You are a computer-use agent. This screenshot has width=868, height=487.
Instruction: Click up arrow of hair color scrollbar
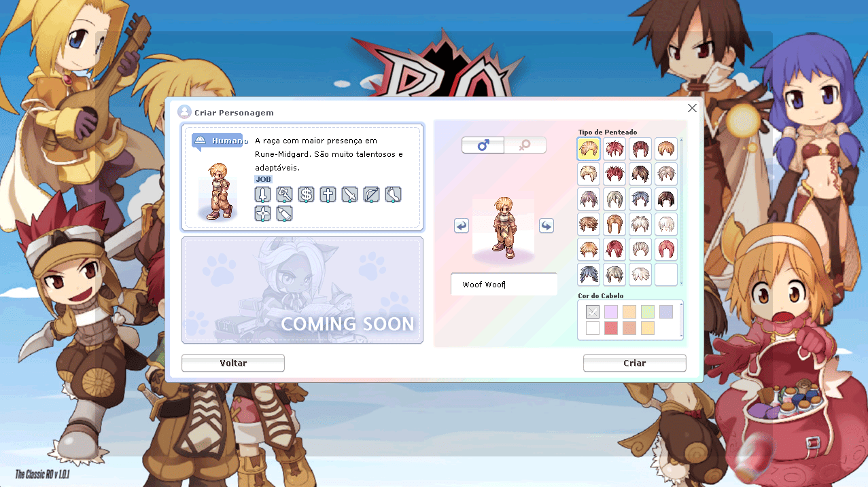point(681,303)
